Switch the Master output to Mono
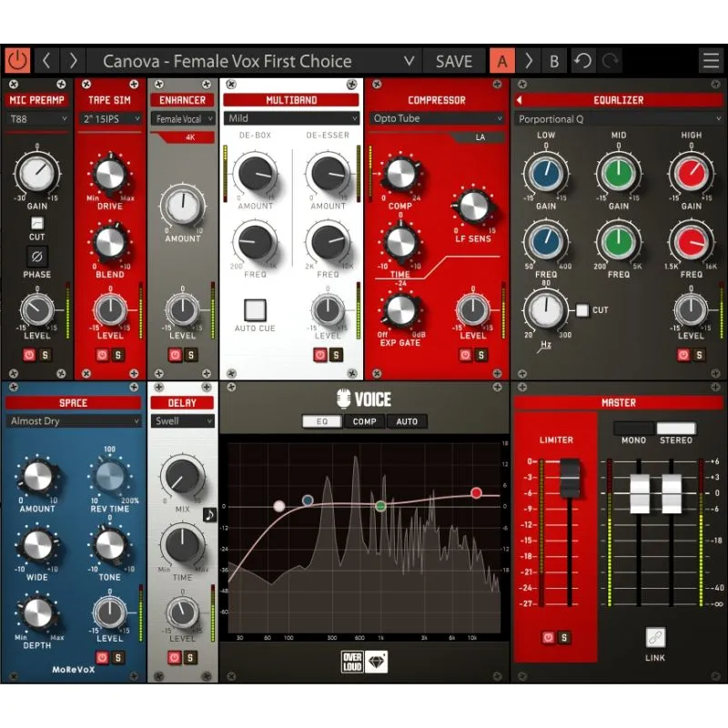Screen dimensions: 728x728 (x=633, y=428)
